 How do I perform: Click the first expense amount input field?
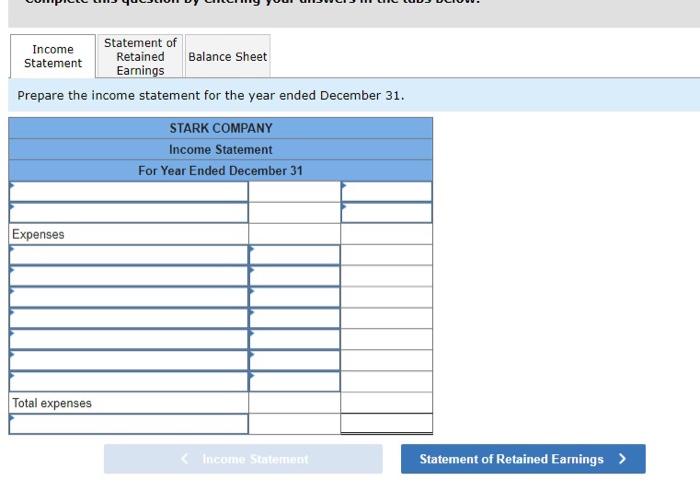(x=295, y=255)
